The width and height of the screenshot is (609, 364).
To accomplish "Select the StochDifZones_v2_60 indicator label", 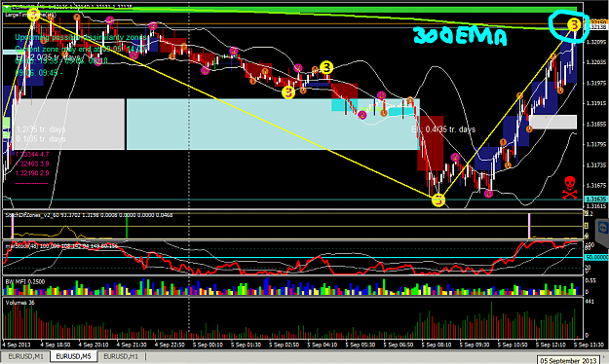I will 89,215.
